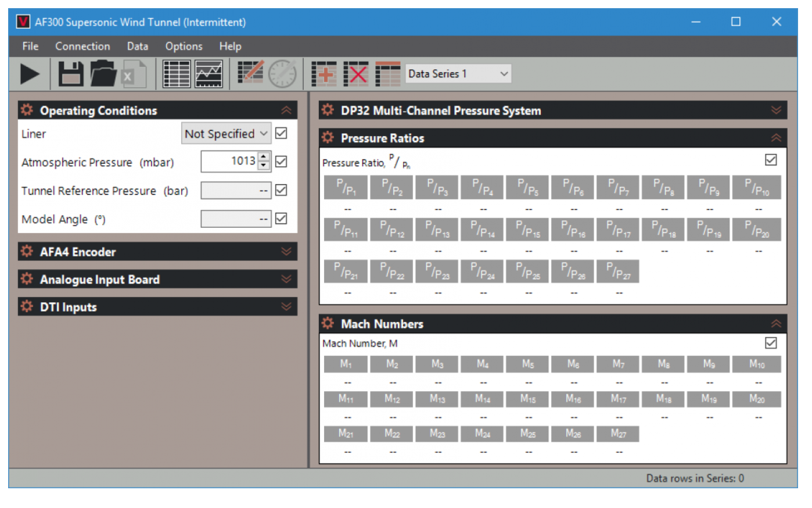
Task: Open the Data Series 1 dropdown
Action: (x=458, y=74)
